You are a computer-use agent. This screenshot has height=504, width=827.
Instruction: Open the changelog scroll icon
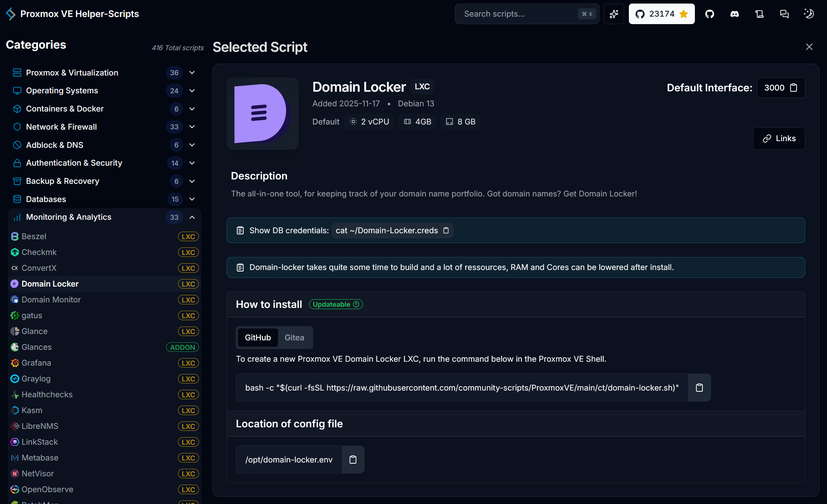click(759, 14)
